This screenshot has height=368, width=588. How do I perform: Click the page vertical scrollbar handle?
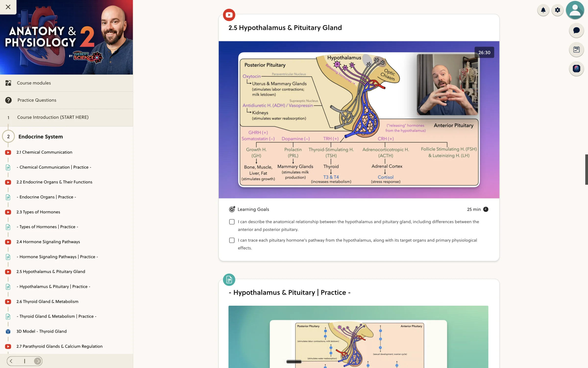tap(587, 170)
